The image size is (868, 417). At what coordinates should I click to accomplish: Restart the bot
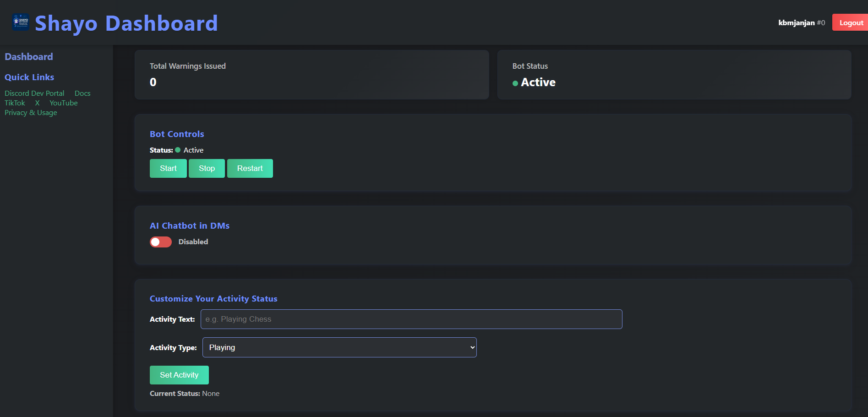click(250, 168)
